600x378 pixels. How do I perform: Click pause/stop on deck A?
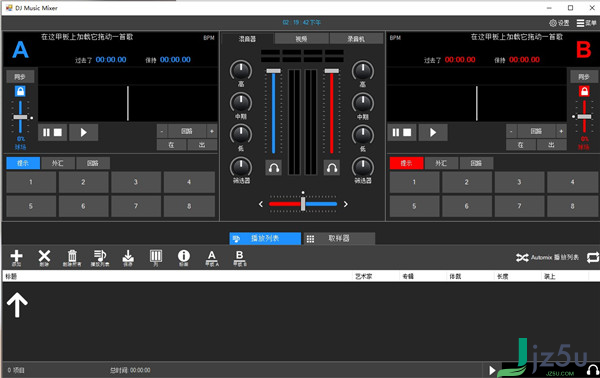click(52, 132)
